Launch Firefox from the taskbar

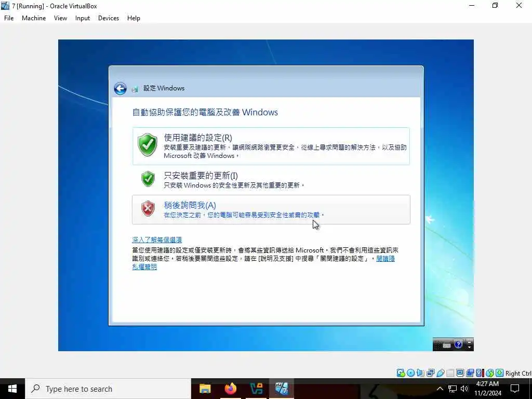[x=230, y=389]
